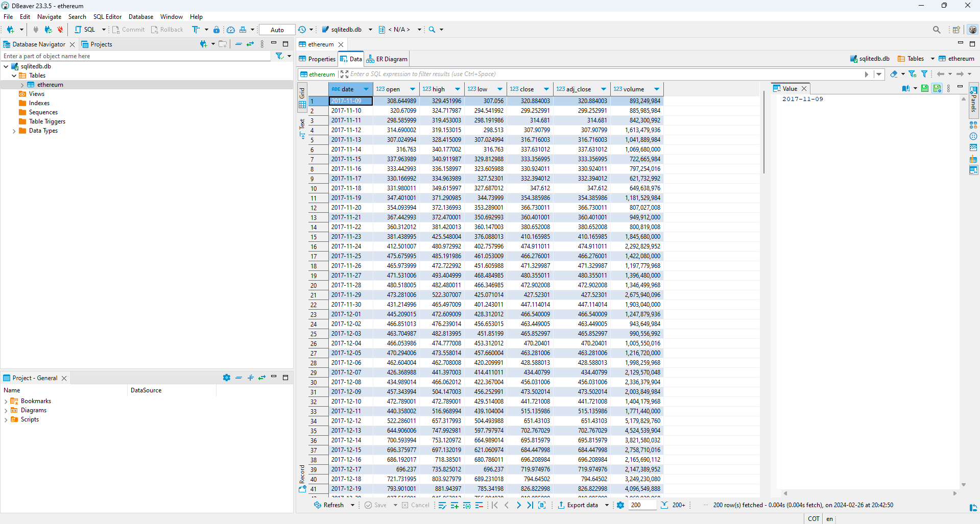Click the Export data button
Viewport: 980px width, 524px height.
pos(578,505)
